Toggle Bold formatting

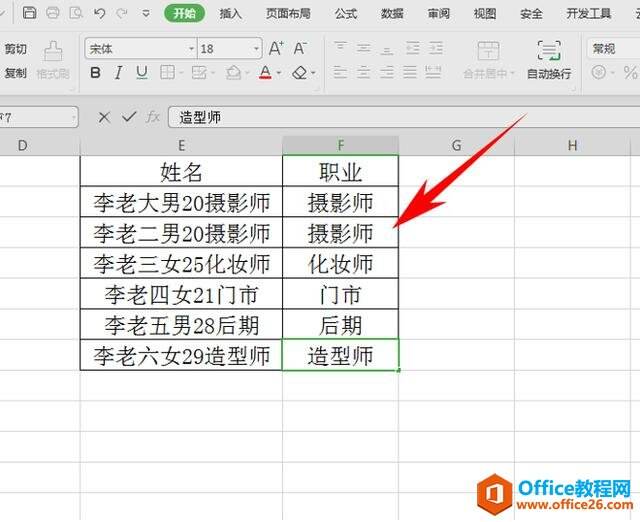[96, 73]
